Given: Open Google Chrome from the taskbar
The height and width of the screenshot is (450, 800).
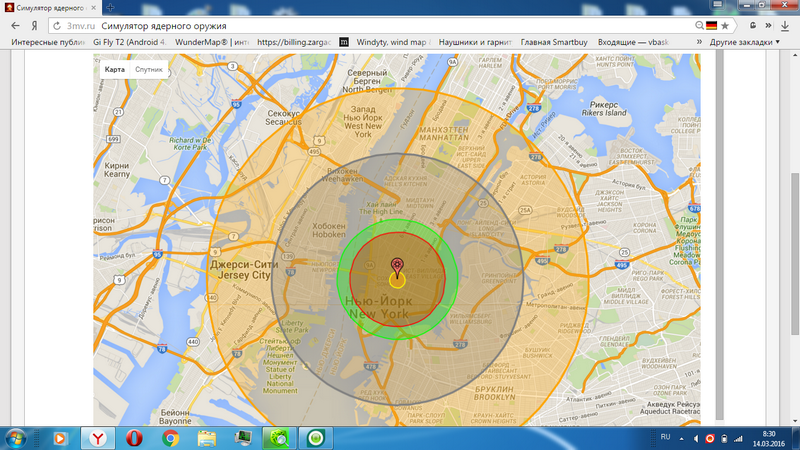Looking at the screenshot, I should 170,438.
